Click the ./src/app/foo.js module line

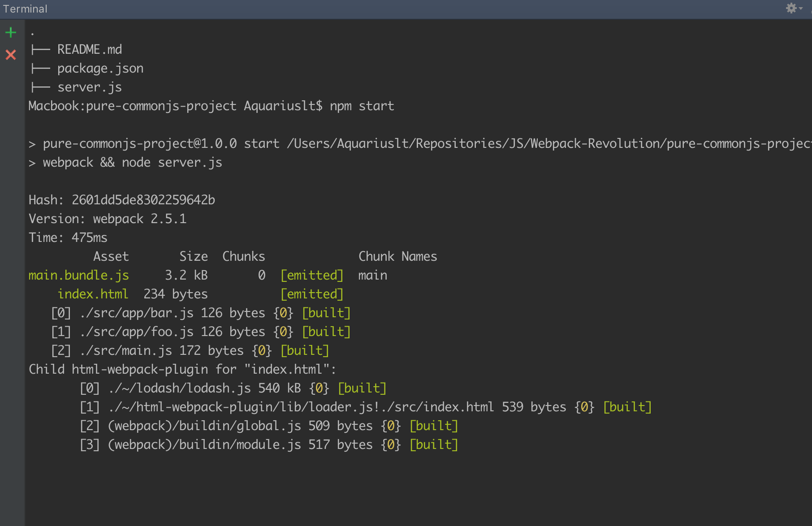(201, 332)
